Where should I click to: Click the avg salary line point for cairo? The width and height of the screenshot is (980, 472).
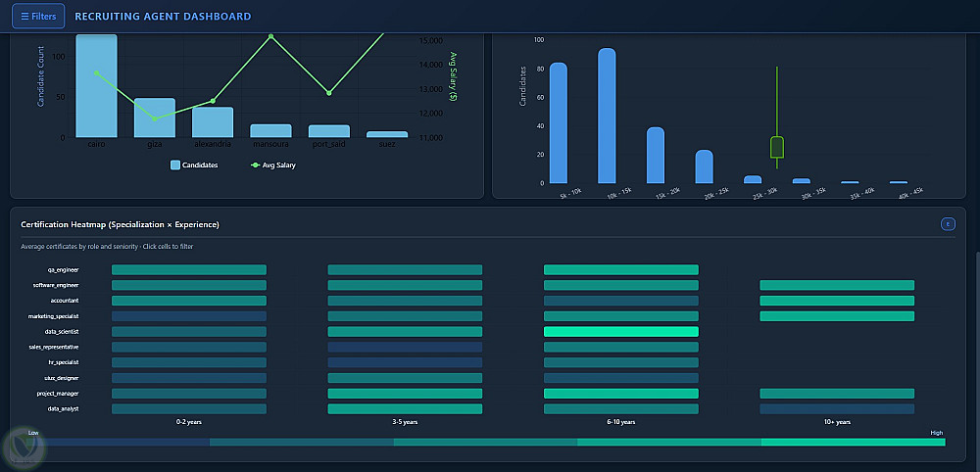click(x=96, y=73)
